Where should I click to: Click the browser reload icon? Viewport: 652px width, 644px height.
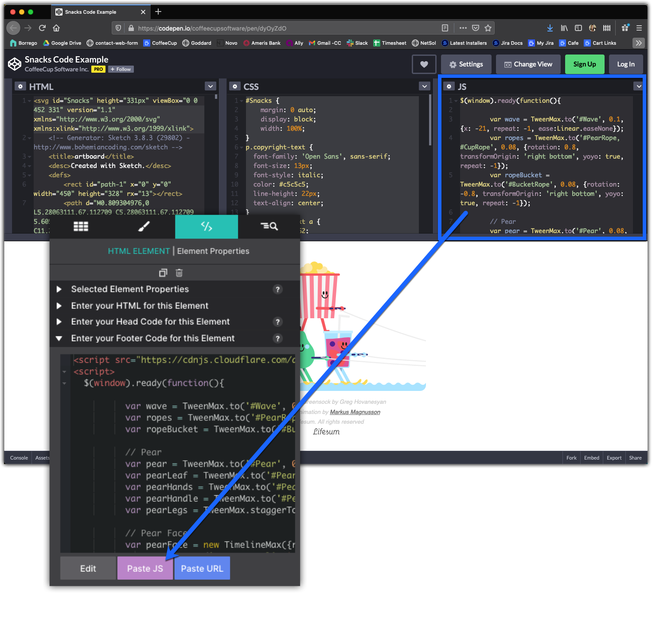(42, 28)
